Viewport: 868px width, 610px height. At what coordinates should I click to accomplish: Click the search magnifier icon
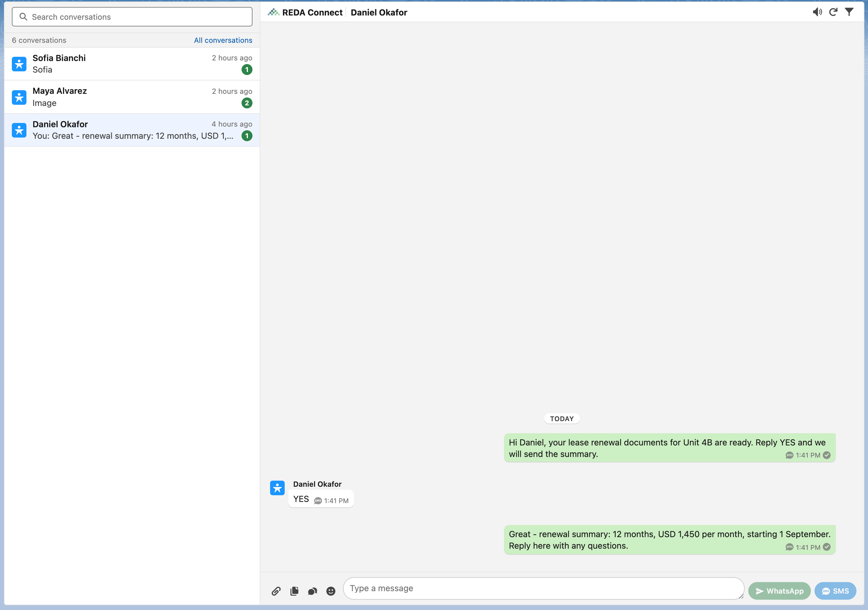23,17
